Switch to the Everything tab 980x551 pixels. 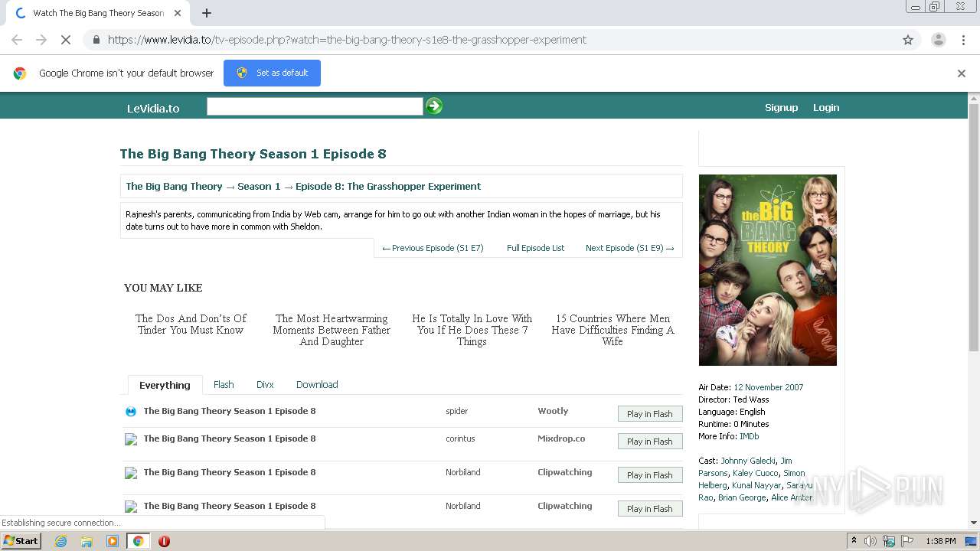[x=165, y=385]
